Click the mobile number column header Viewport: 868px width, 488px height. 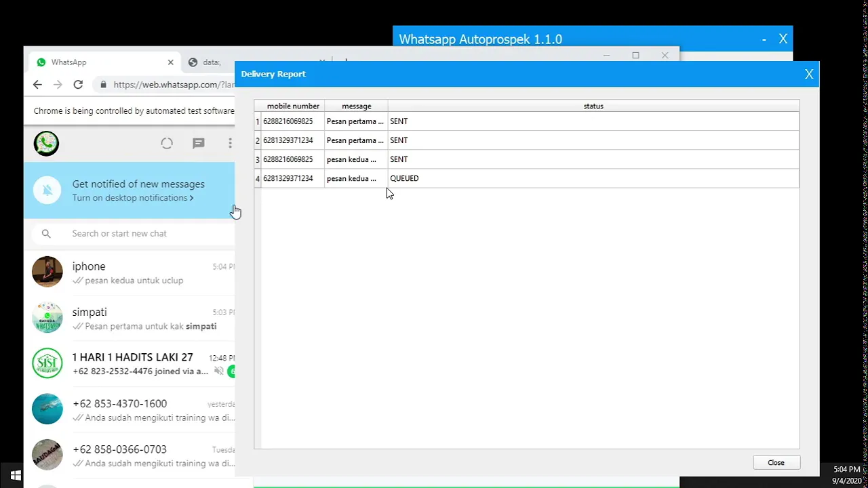click(293, 106)
